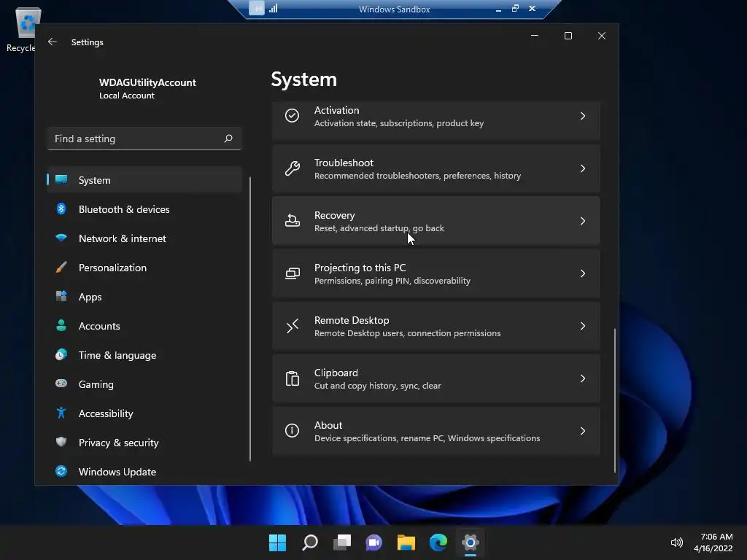This screenshot has height=560, width=747.
Task: Minimize the Settings window
Action: (535, 36)
